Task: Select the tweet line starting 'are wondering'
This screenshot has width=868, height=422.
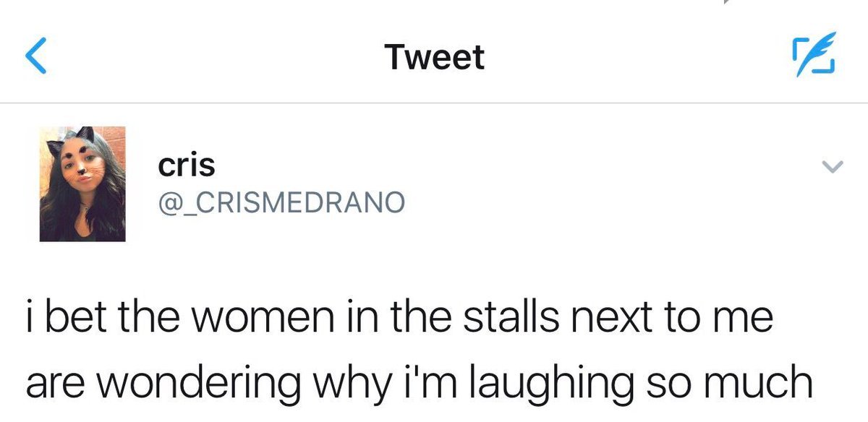Action: [x=419, y=382]
